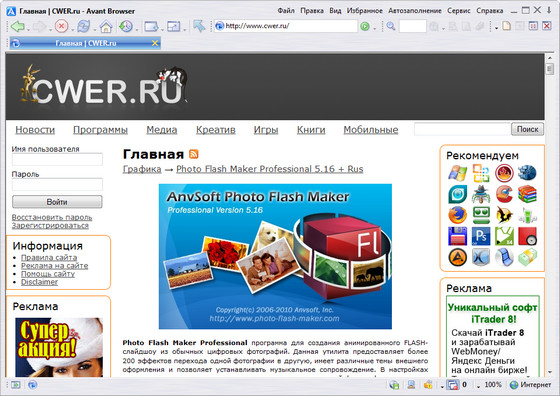Open the Сервис menu
The height and width of the screenshot is (396, 560).
coord(459,11)
